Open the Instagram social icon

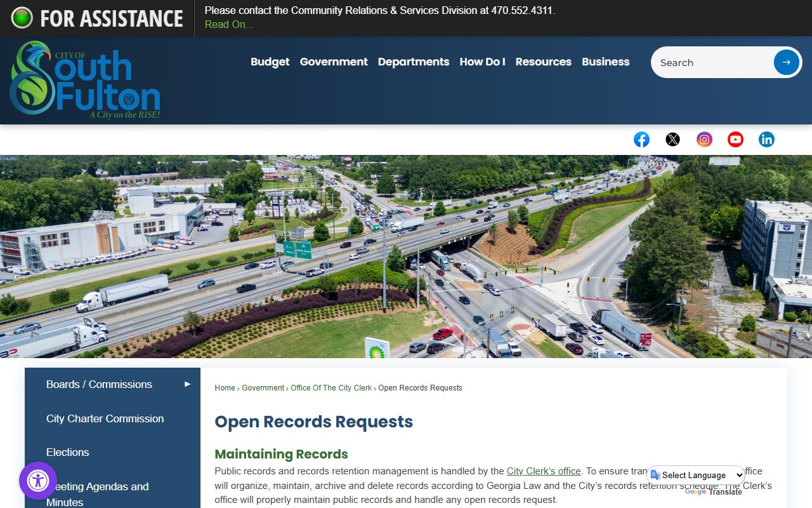coord(704,140)
